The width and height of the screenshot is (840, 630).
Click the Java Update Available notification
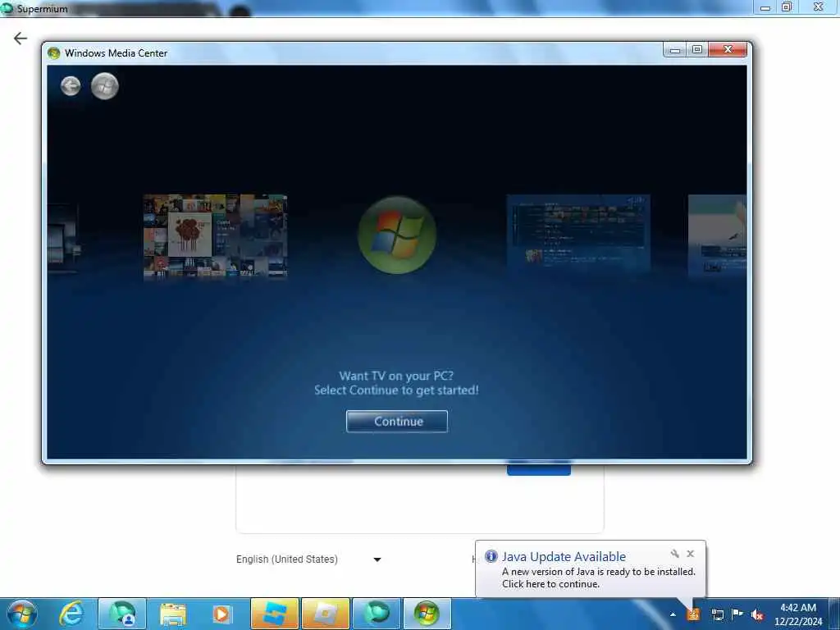(x=591, y=569)
